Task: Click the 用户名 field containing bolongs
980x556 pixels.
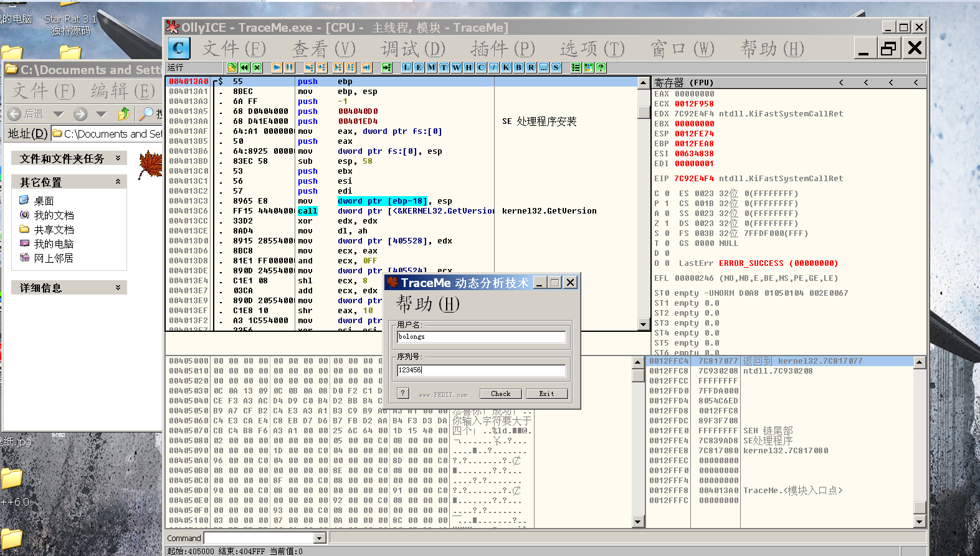Action: (481, 337)
